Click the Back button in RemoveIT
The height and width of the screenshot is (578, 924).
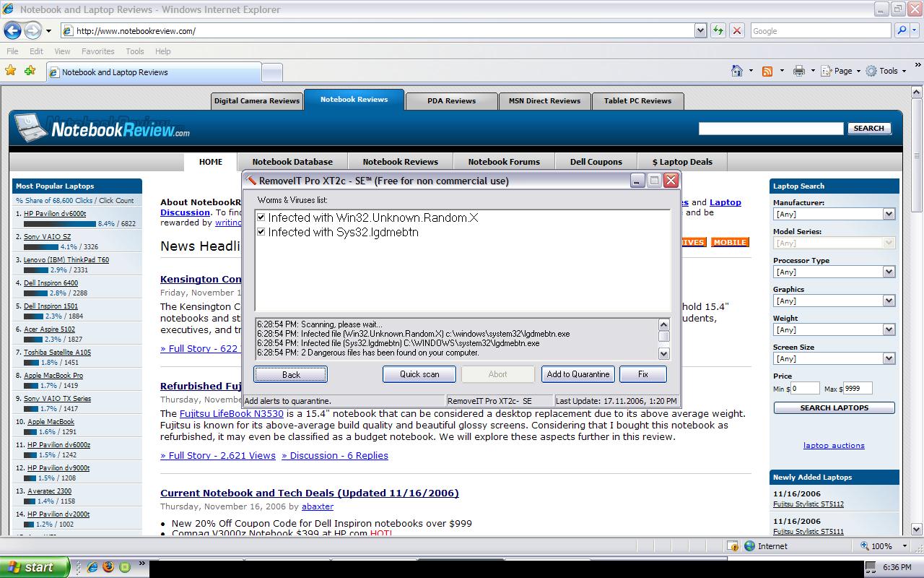pos(291,374)
